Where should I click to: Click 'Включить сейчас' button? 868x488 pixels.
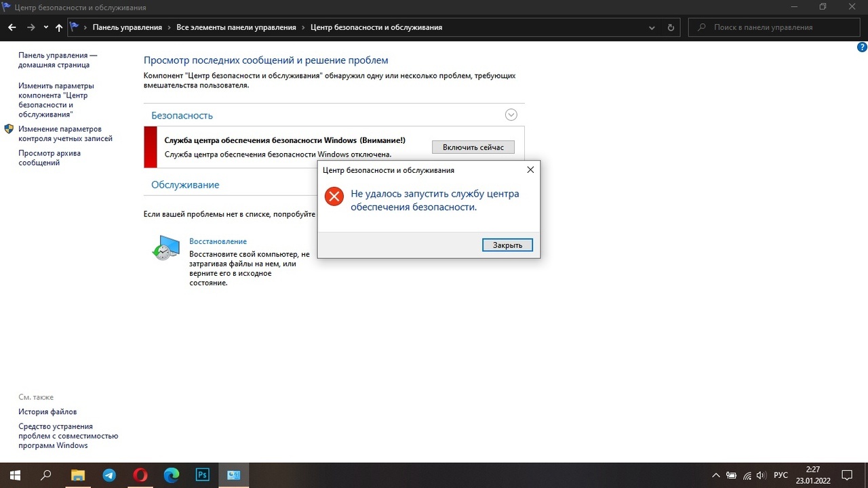point(473,147)
